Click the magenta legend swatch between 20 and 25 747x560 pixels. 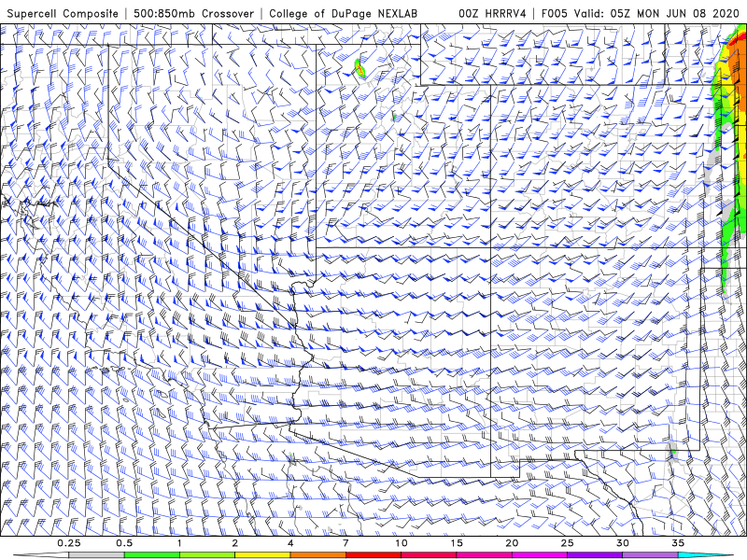point(540,555)
